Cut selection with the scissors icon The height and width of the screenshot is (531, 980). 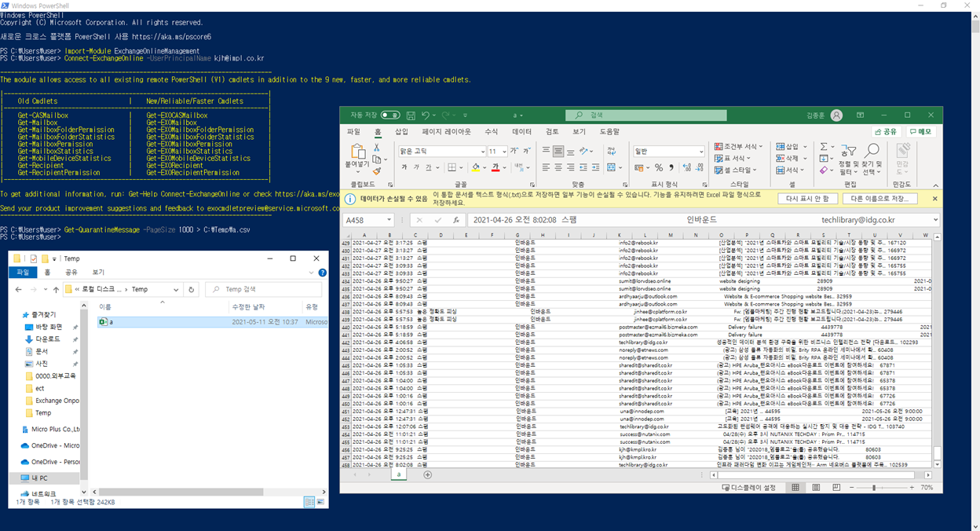377,148
